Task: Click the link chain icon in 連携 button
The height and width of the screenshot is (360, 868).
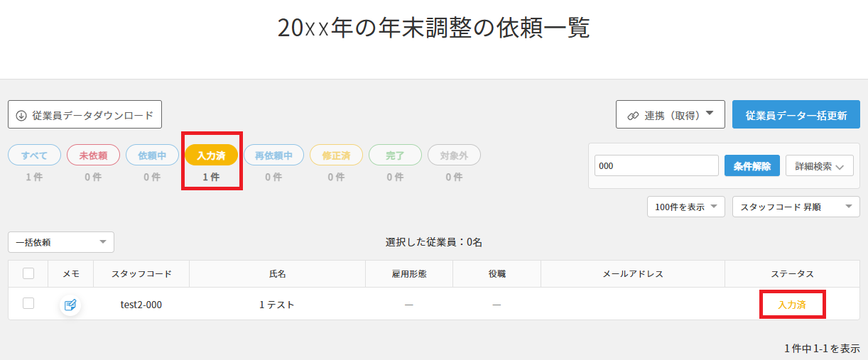Action: (x=633, y=115)
